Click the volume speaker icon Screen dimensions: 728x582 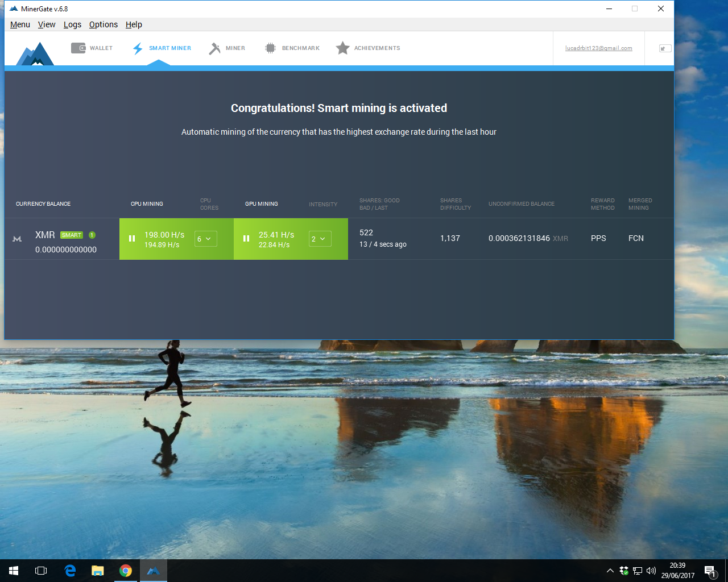[x=651, y=571]
